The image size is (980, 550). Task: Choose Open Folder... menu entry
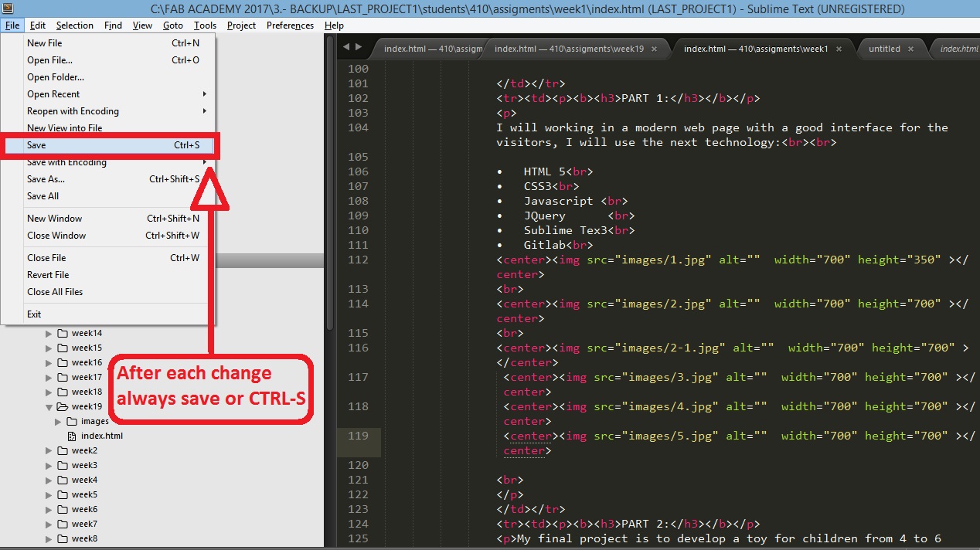pyautogui.click(x=108, y=77)
